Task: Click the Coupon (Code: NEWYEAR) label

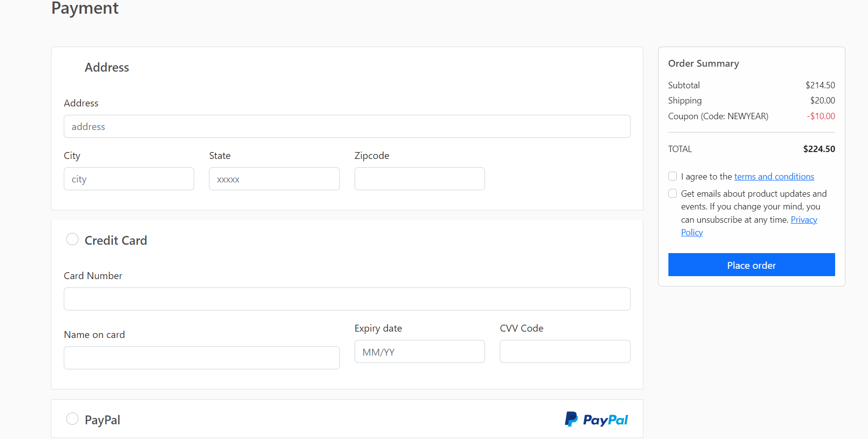Action: pyautogui.click(x=718, y=116)
